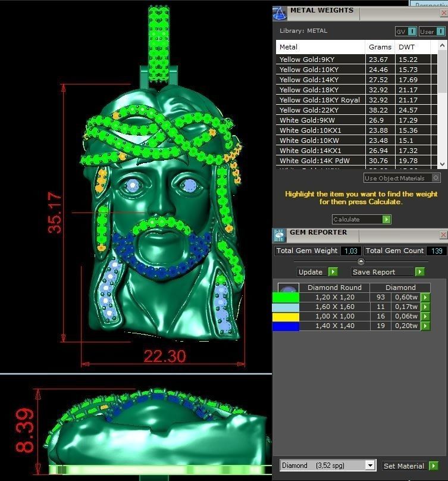Select the dark blue 1,40 X 1,40 swatch
This screenshot has width=448, height=481.
(x=286, y=326)
